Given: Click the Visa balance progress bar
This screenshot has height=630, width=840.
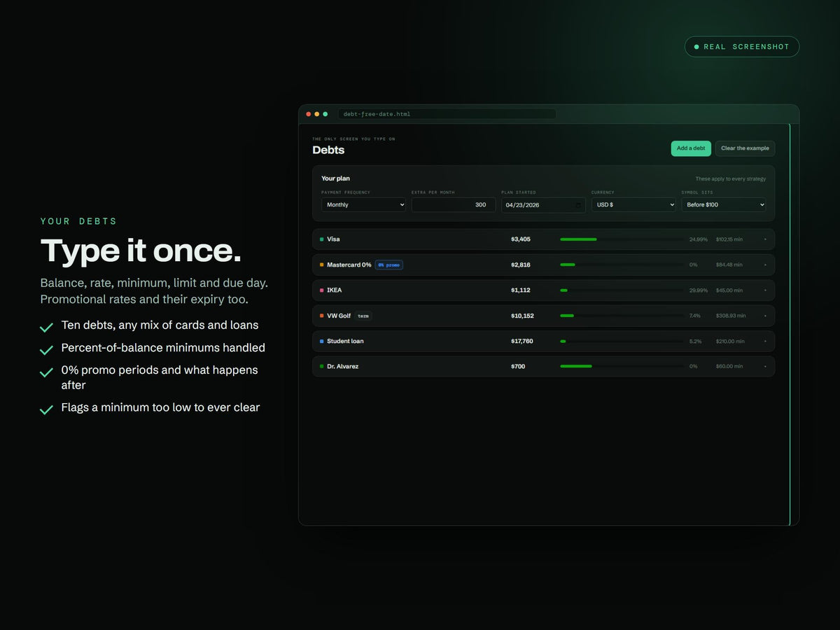Looking at the screenshot, I should click(622, 239).
